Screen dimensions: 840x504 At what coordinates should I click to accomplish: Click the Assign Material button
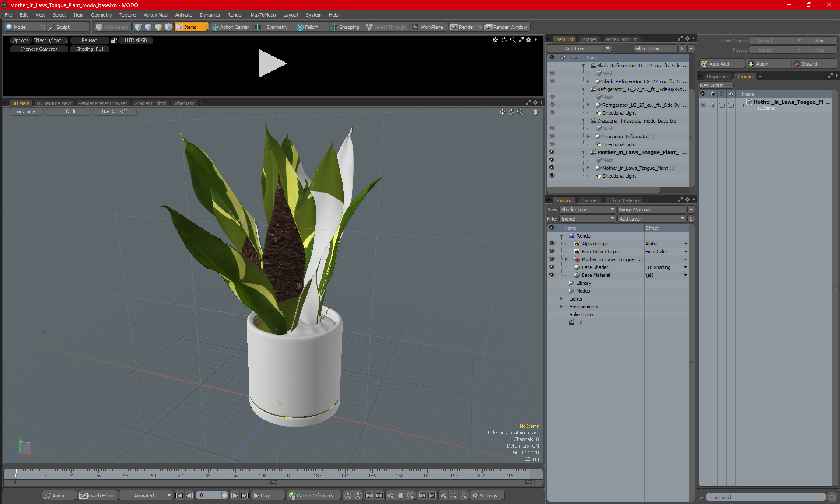tap(651, 210)
